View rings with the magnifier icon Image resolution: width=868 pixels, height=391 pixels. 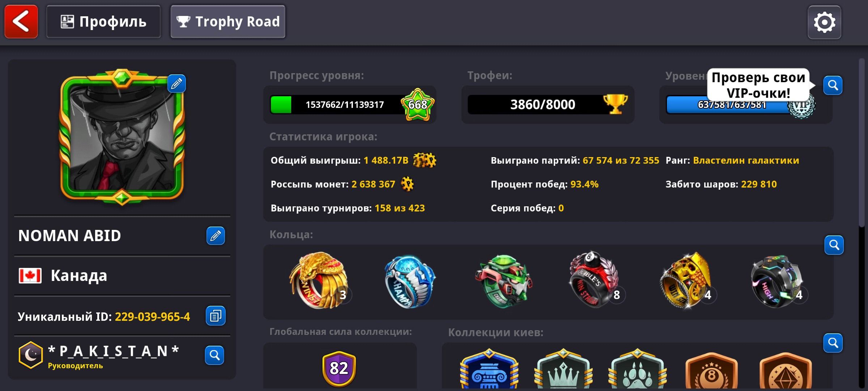[834, 245]
